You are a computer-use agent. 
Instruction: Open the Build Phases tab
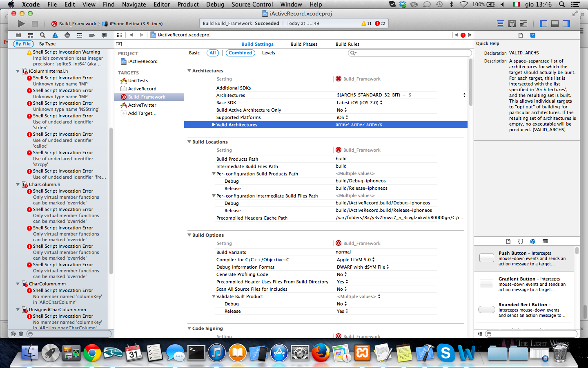tap(304, 44)
